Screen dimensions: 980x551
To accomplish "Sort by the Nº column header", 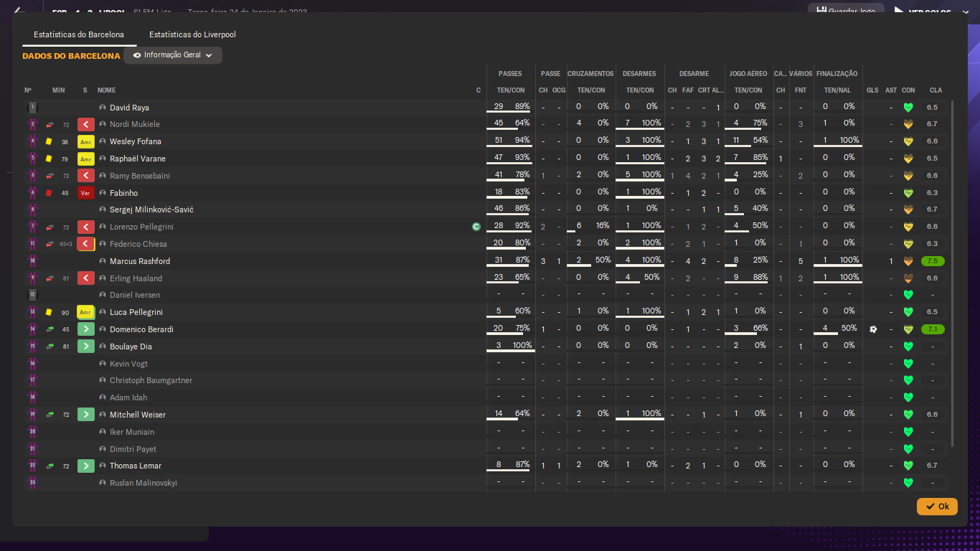I will [x=28, y=90].
